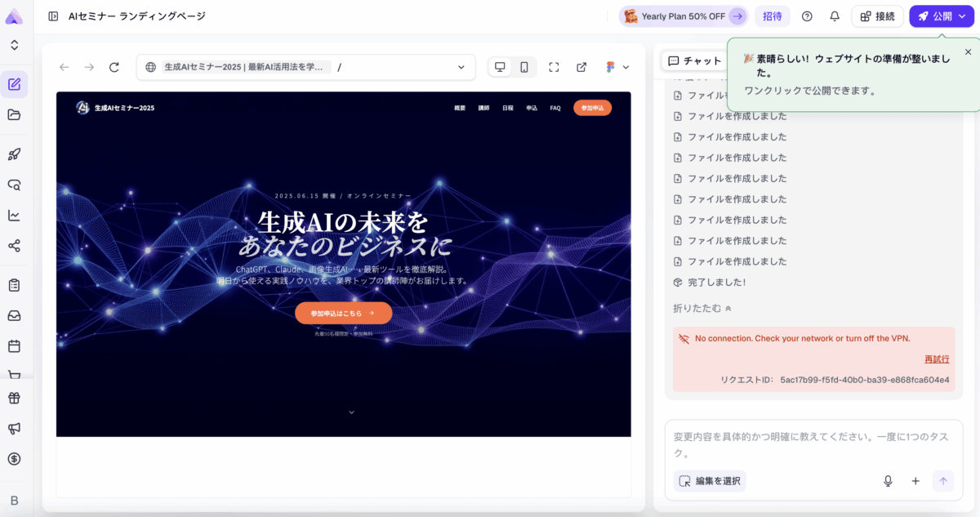Viewport: 980px width, 517px height.
Task: Open preview in new tab icon
Action: coord(581,67)
